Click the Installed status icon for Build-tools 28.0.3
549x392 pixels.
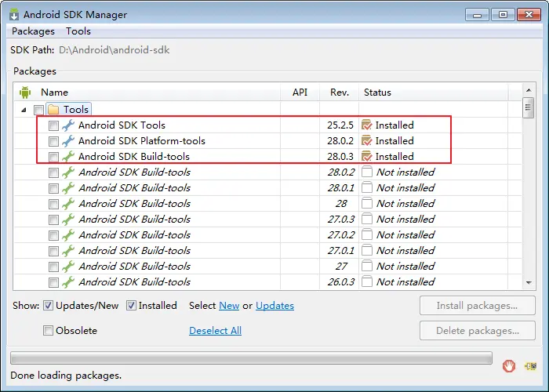[366, 157]
